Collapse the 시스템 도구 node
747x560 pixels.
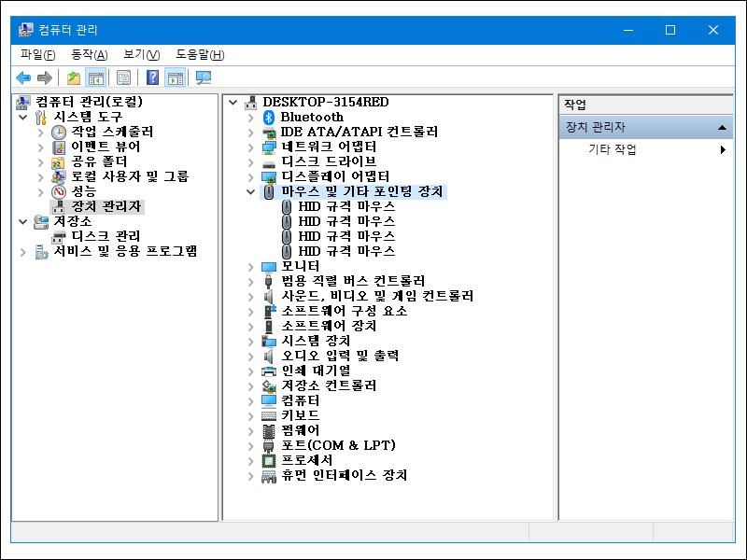[x=22, y=117]
